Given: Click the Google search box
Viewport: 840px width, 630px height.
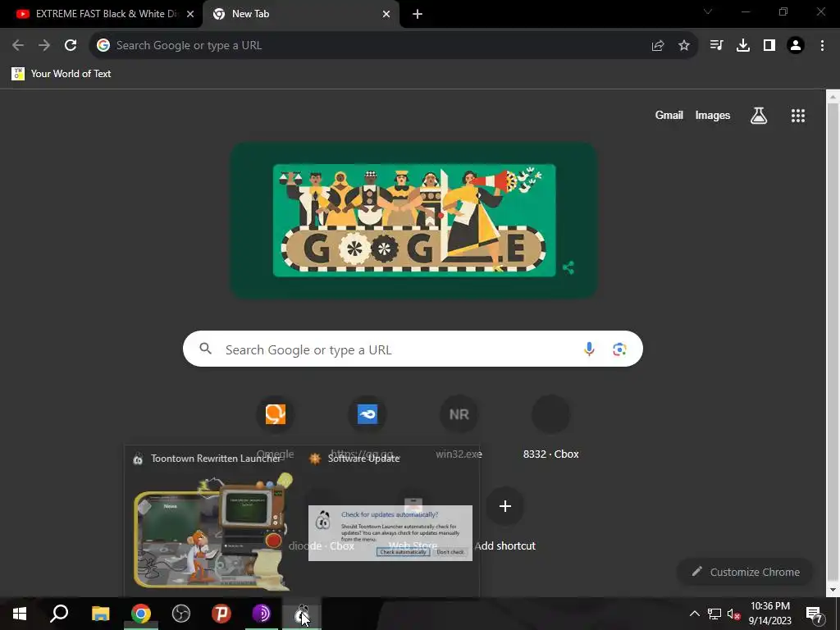Looking at the screenshot, I should point(413,349).
